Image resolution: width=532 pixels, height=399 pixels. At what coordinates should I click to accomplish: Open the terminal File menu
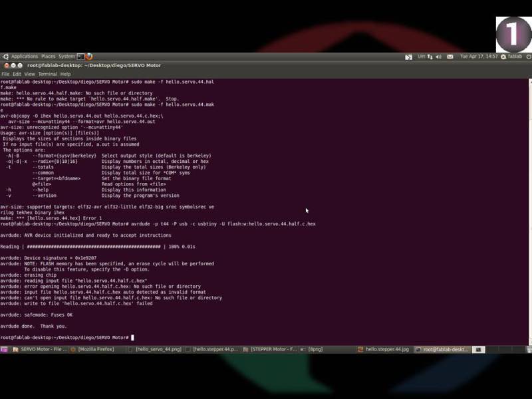tap(5, 74)
